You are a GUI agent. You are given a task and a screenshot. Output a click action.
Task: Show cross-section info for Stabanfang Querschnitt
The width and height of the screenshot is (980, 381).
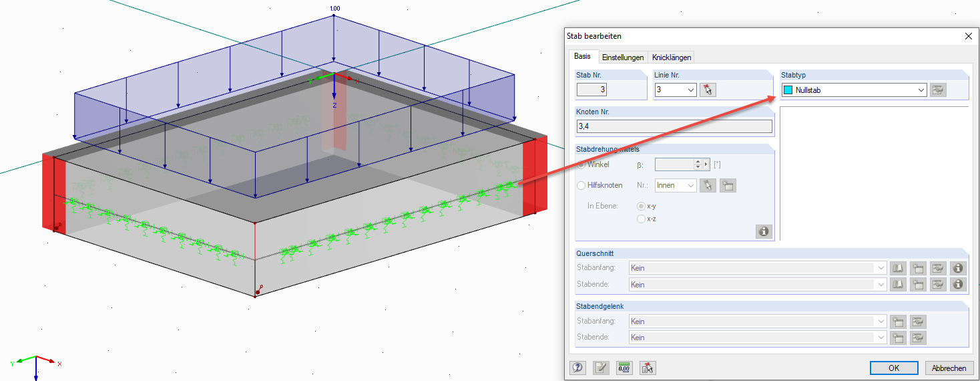(x=959, y=267)
